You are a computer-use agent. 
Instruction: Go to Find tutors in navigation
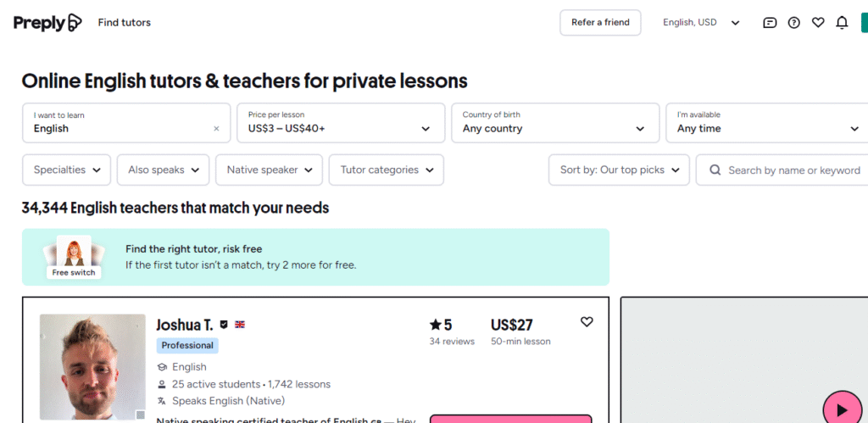(x=125, y=23)
